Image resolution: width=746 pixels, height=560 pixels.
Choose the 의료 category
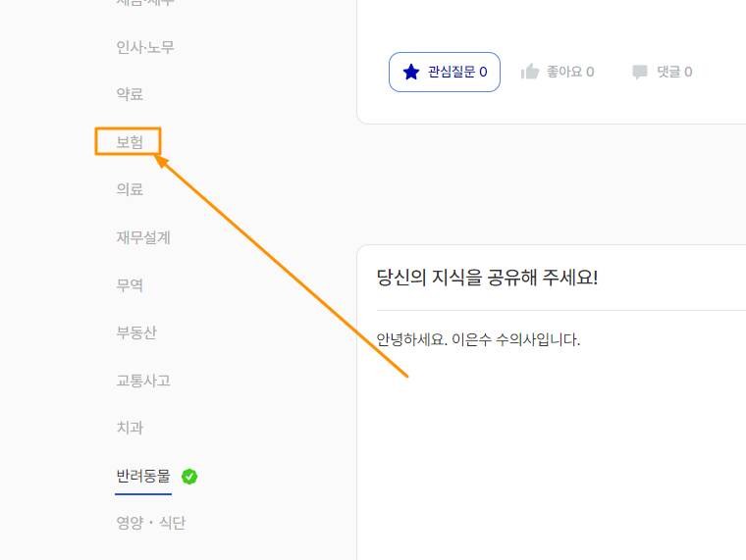pos(130,189)
